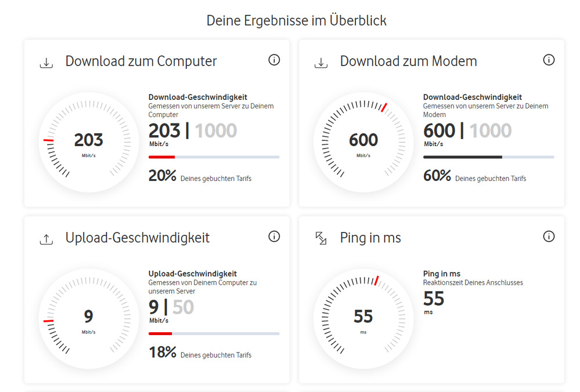
Task: Open info tooltip for Download zum Modem
Action: [549, 60]
